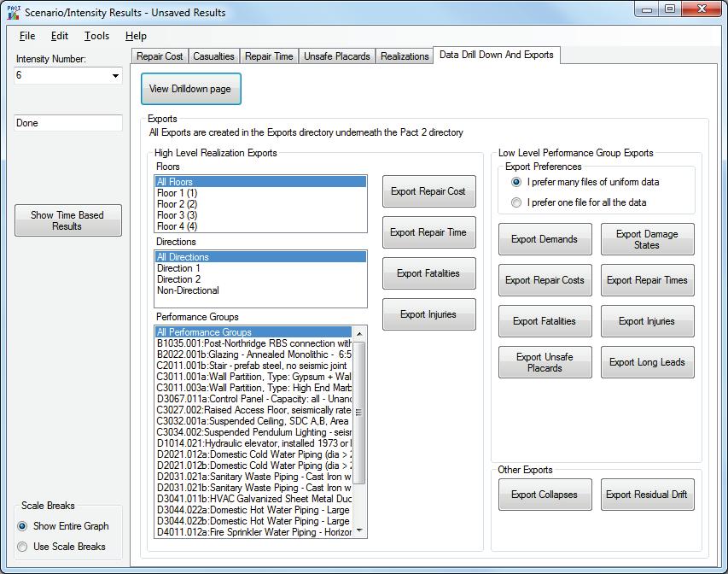The image size is (728, 574).
Task: Click low level Export Repair Costs button
Action: coord(545,280)
